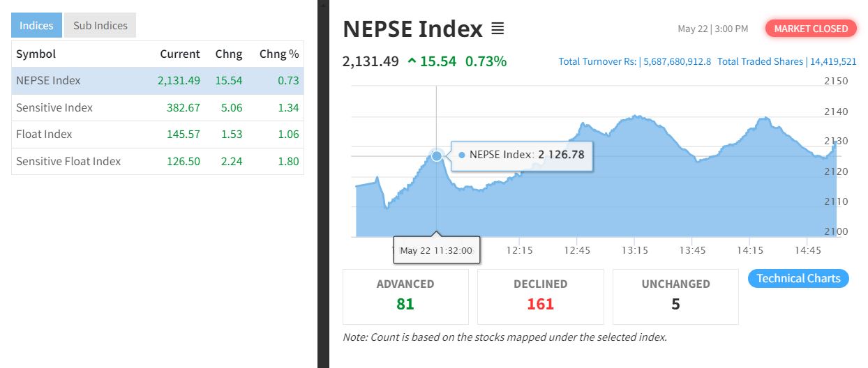Open the Technical Charts button
The height and width of the screenshot is (368, 868).
click(798, 279)
